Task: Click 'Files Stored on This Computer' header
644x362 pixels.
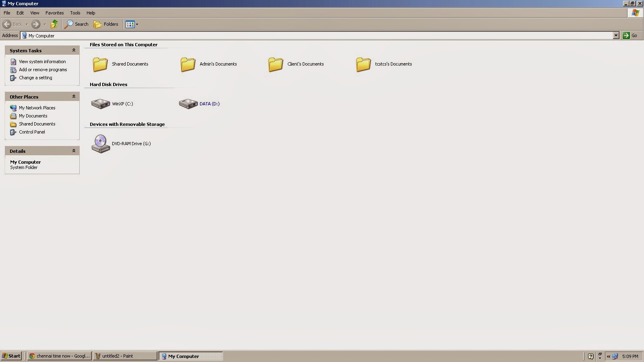Action: coord(124,45)
